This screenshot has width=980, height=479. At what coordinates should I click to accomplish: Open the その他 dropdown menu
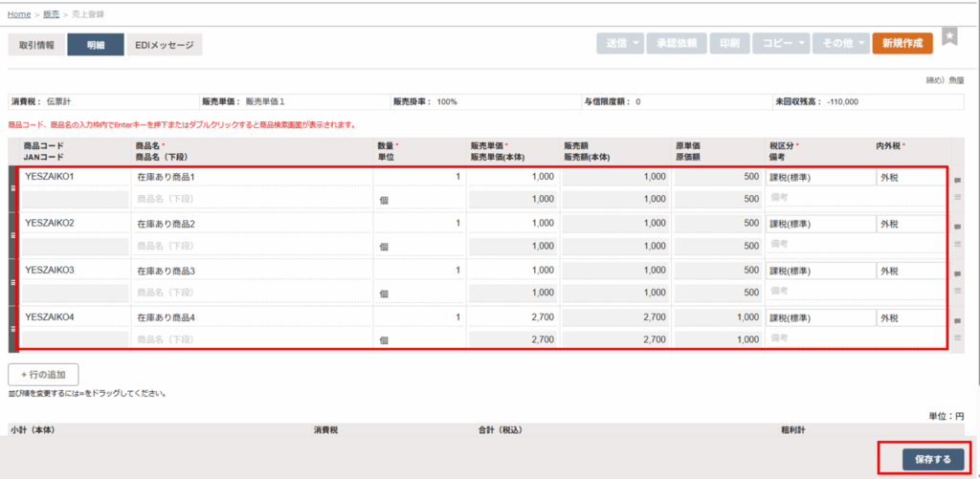pos(842,44)
